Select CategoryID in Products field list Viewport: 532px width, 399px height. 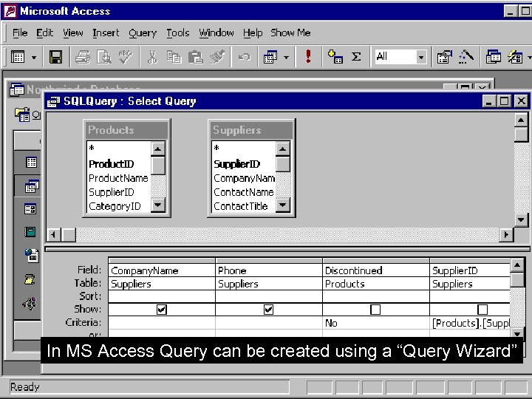tap(115, 206)
